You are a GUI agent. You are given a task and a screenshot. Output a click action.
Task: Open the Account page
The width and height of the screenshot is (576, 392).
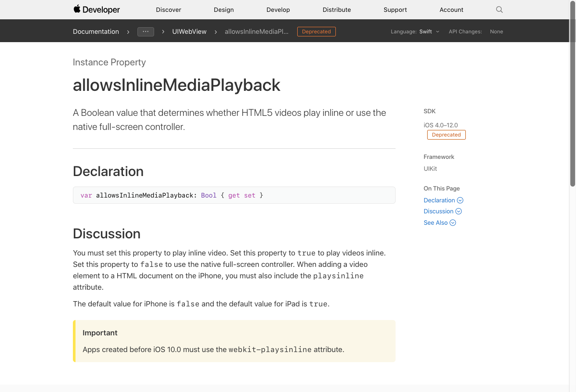click(451, 10)
